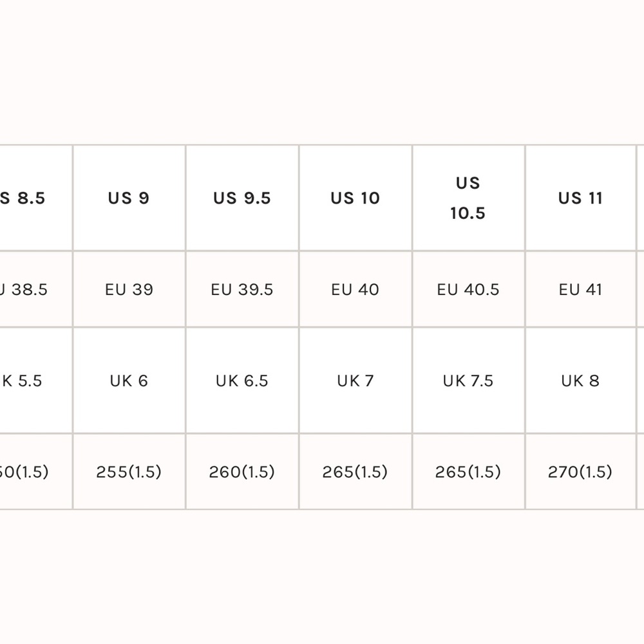The width and height of the screenshot is (644, 644).
Task: Click the EU 40 cell
Action: 355,290
